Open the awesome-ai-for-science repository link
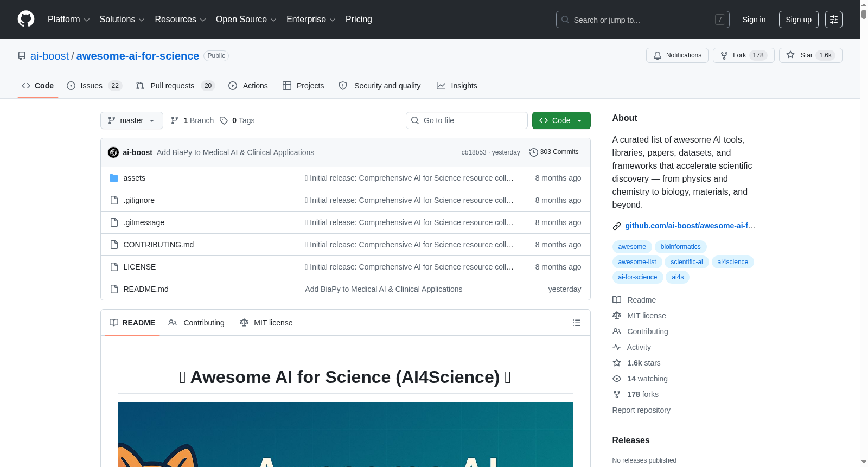Image resolution: width=868 pixels, height=467 pixels. point(138,56)
